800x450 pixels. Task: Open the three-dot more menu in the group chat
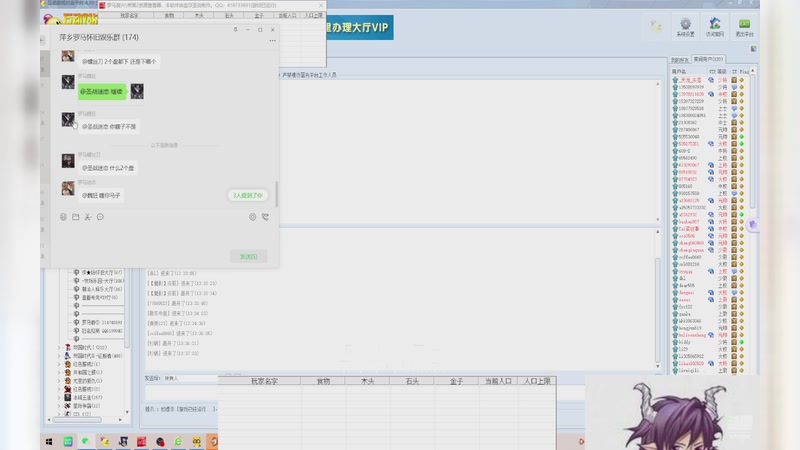(x=272, y=40)
